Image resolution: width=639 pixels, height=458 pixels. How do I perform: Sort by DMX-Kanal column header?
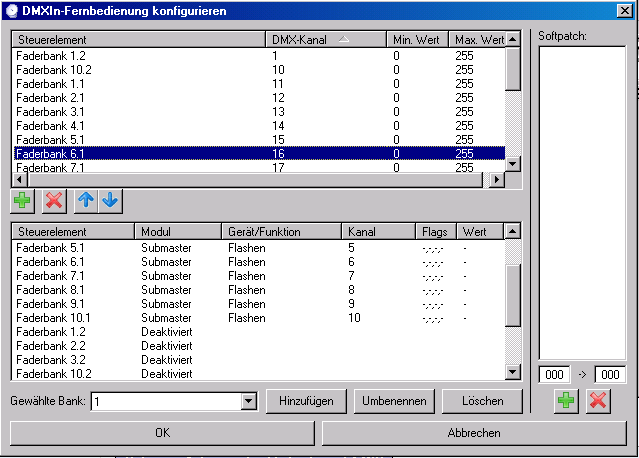pos(326,39)
